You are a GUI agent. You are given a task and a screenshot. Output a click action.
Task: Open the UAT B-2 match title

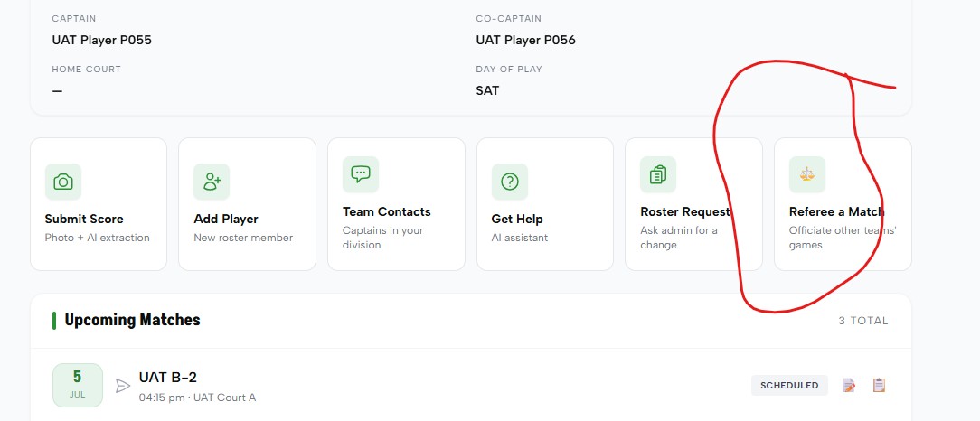point(168,378)
